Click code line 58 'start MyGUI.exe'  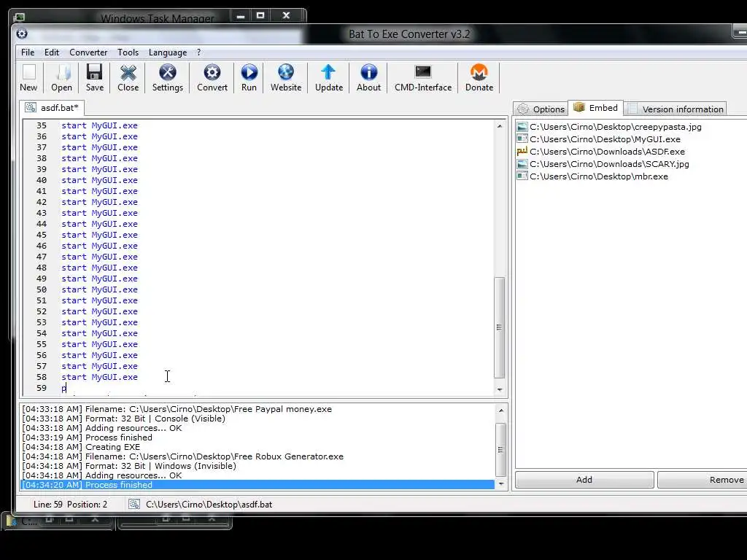[x=99, y=377]
